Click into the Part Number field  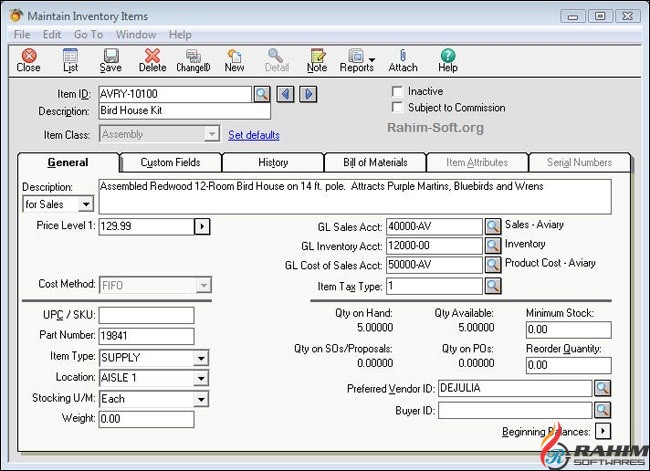pos(146,337)
